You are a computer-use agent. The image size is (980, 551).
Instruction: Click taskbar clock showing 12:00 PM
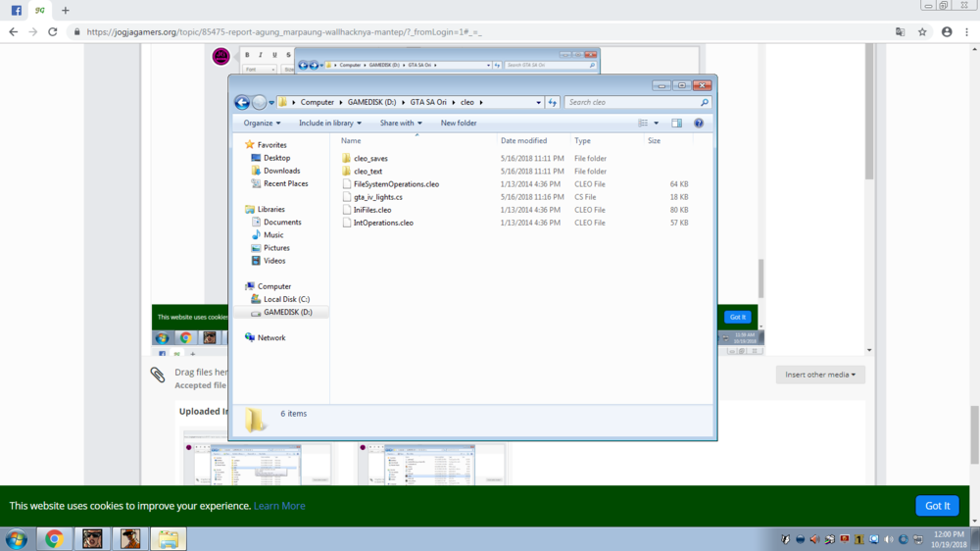[948, 539]
